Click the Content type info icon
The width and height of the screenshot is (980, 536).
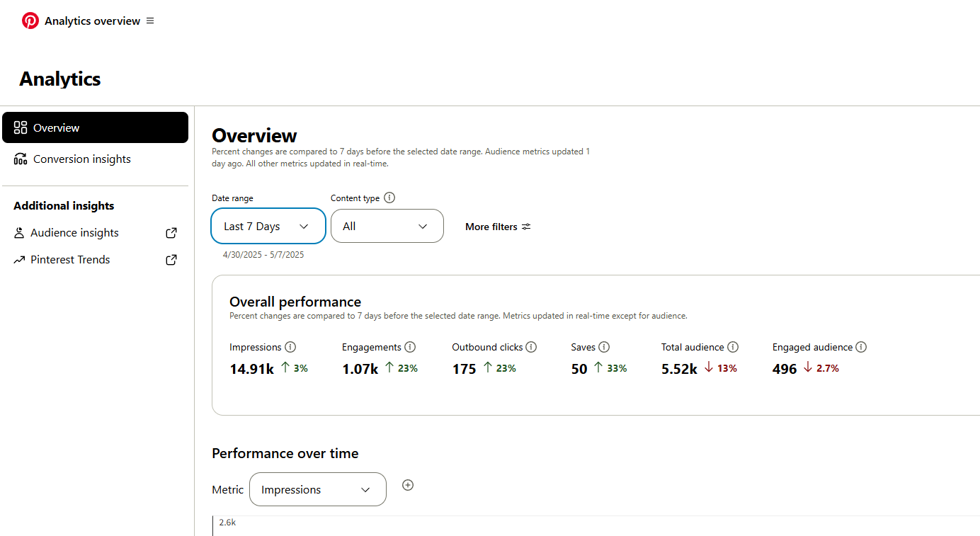[x=389, y=198]
